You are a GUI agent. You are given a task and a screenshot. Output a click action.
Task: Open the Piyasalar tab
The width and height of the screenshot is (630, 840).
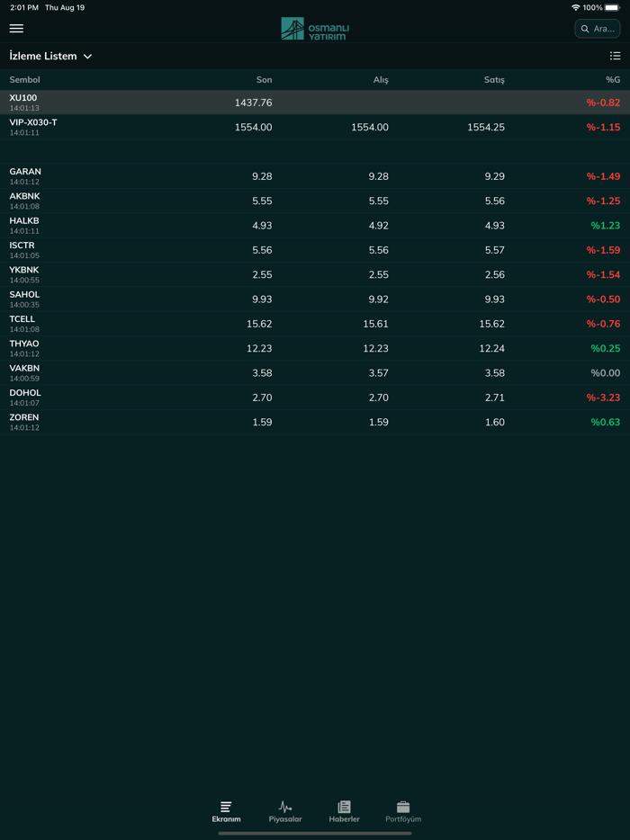coord(285,811)
